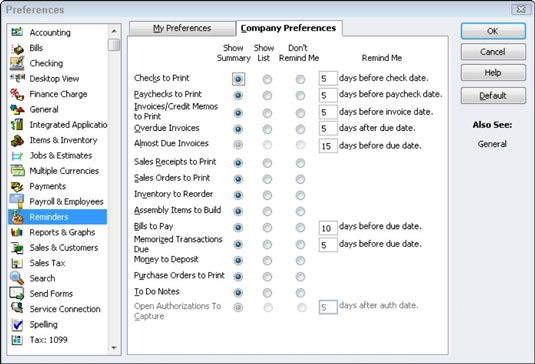Viewport: 535px width, 364px height.
Task: Restore settings with Default button
Action: (493, 96)
